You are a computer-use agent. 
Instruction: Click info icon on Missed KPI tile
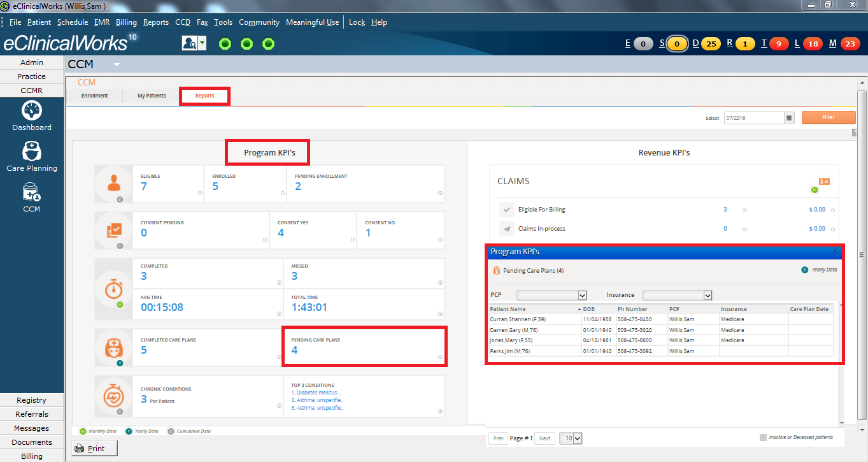pos(440,283)
